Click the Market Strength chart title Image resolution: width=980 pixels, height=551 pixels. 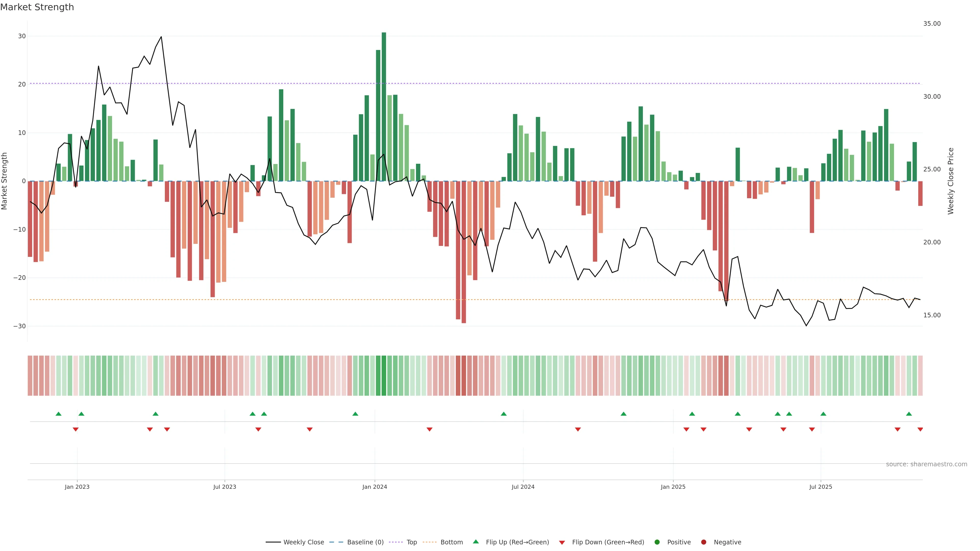37,7
